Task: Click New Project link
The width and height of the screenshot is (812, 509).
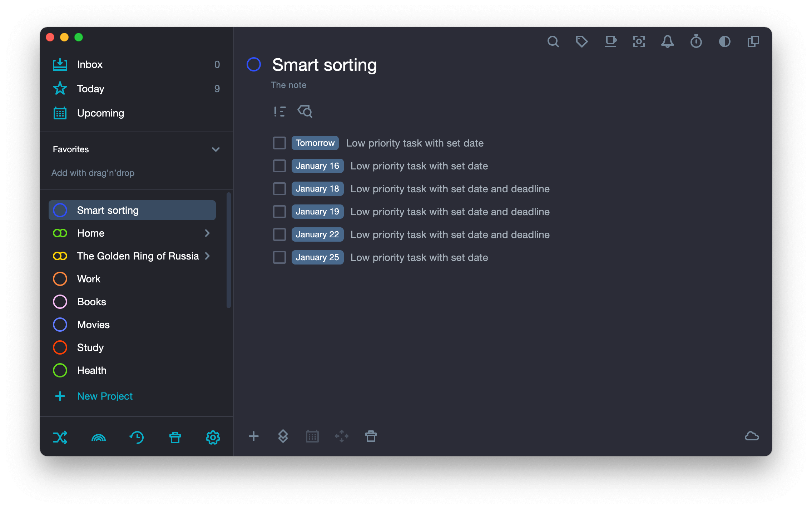Action: point(105,396)
